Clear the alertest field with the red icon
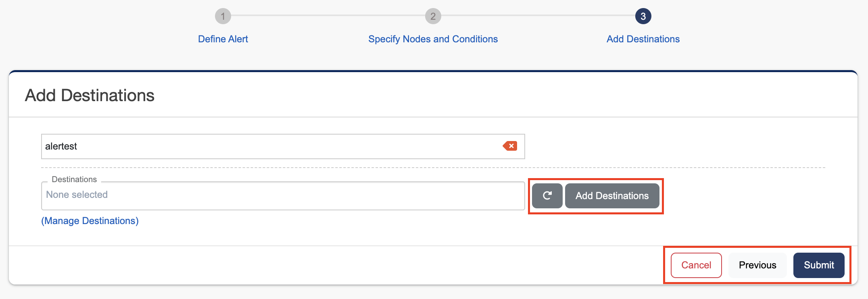 click(x=510, y=146)
